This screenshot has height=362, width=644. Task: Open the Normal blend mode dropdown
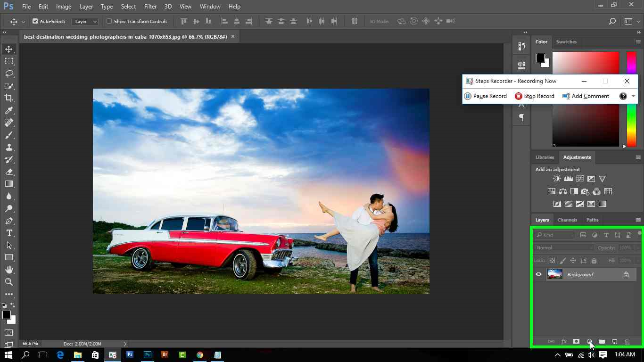click(564, 247)
